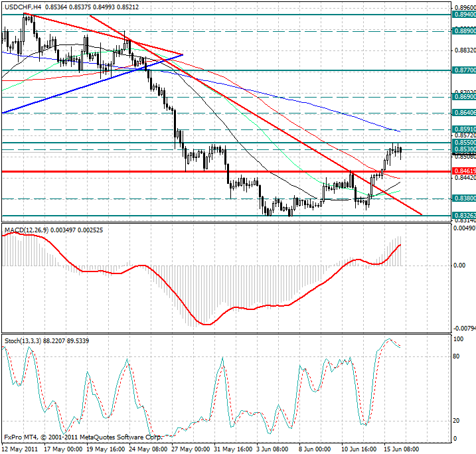This screenshot has width=476, height=454.
Task: Click the 31 May 16:00 date label
Action: click(233, 449)
